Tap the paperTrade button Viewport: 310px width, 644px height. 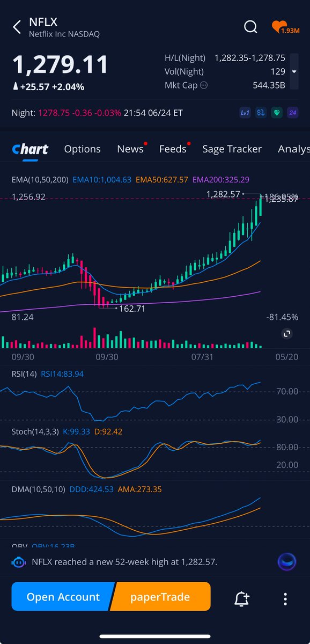click(x=161, y=597)
